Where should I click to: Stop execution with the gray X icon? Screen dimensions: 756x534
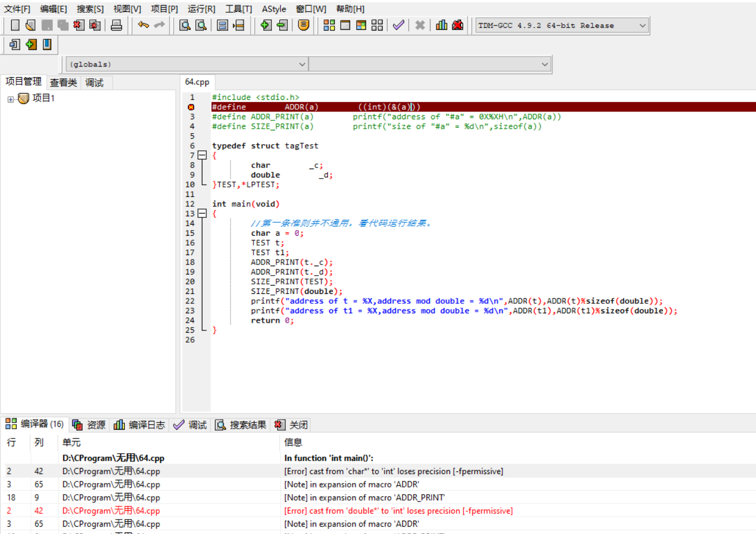point(420,25)
